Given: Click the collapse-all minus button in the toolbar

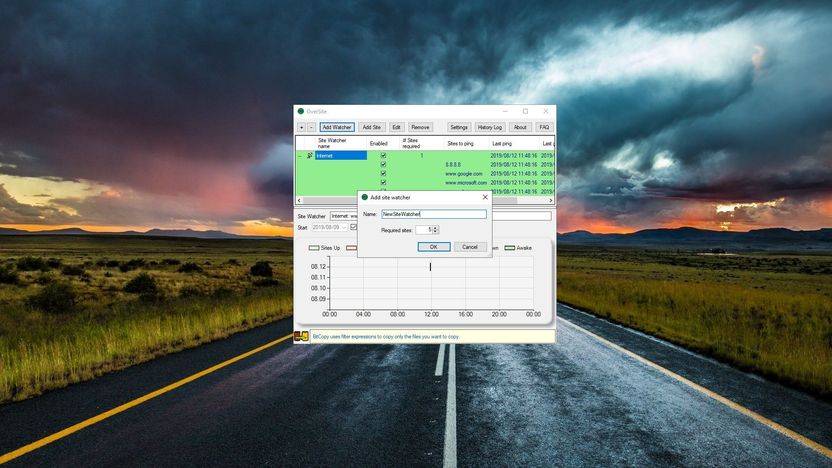Looking at the screenshot, I should tap(311, 127).
